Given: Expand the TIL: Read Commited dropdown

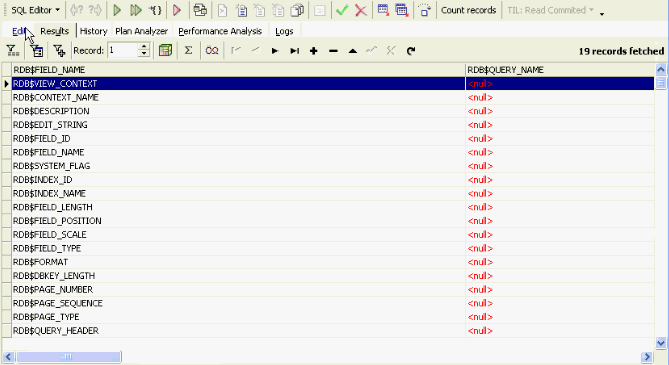Looking at the screenshot, I should click(550, 10).
